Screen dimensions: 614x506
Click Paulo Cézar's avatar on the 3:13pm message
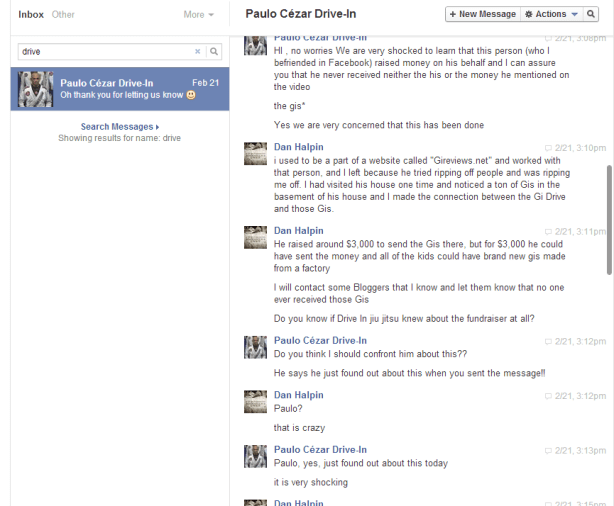(x=256, y=457)
